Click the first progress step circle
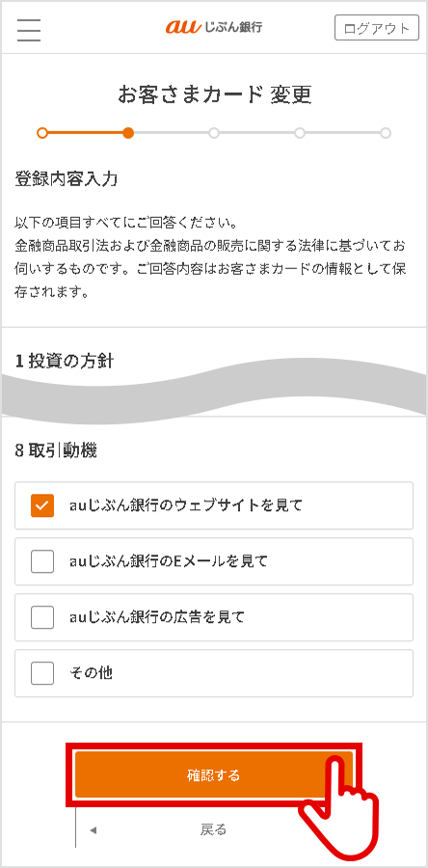The width and height of the screenshot is (428, 868). click(x=42, y=133)
